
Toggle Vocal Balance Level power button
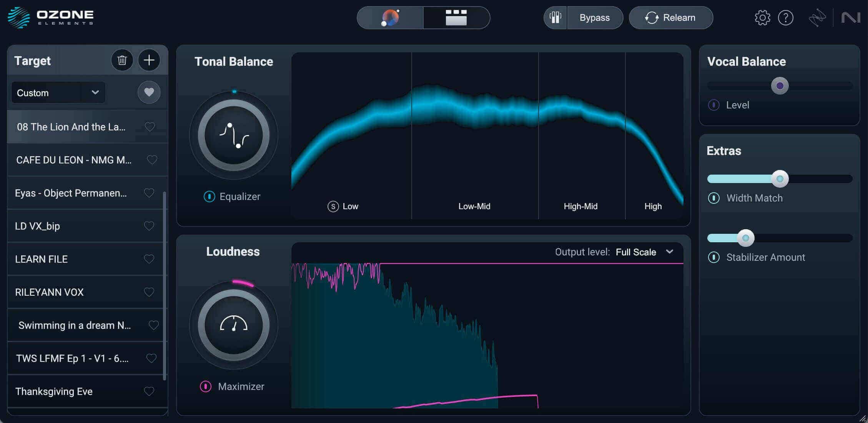(714, 105)
